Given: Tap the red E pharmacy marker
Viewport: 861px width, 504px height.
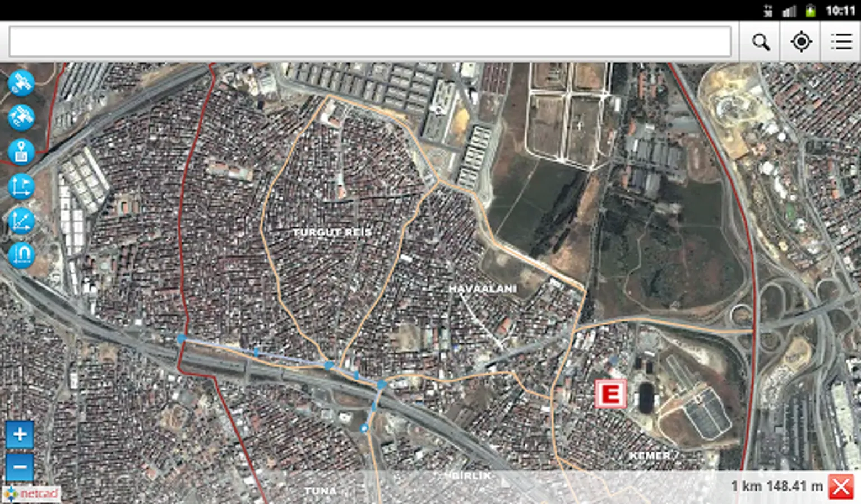Looking at the screenshot, I should (610, 394).
